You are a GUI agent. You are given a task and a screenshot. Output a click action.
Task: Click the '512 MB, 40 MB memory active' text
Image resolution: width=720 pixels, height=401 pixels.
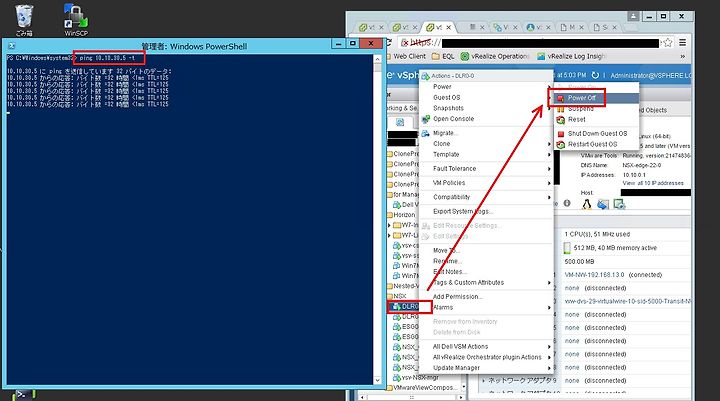point(615,248)
